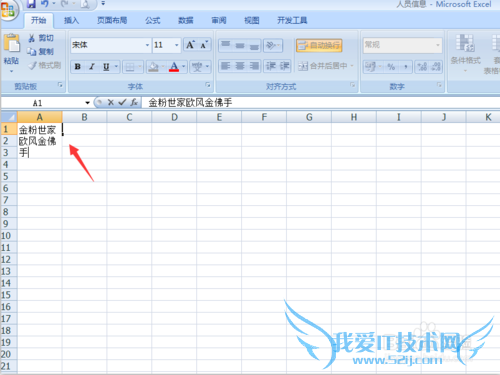Expand the underline style arrow
The image size is (500, 375).
point(116,67)
